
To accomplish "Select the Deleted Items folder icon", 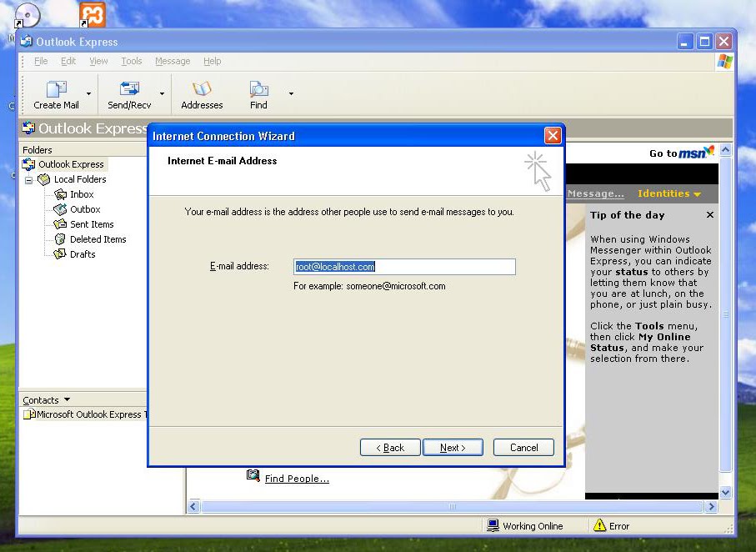I will click(x=60, y=239).
